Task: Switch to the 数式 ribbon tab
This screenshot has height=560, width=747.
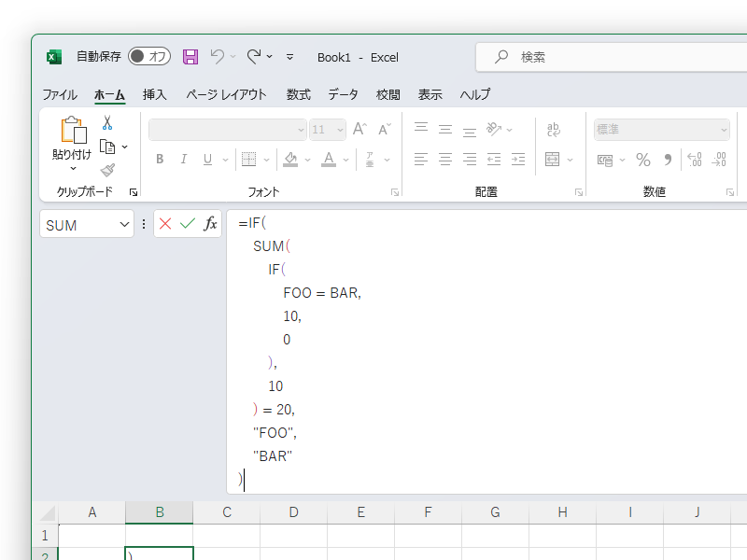Action: click(295, 94)
